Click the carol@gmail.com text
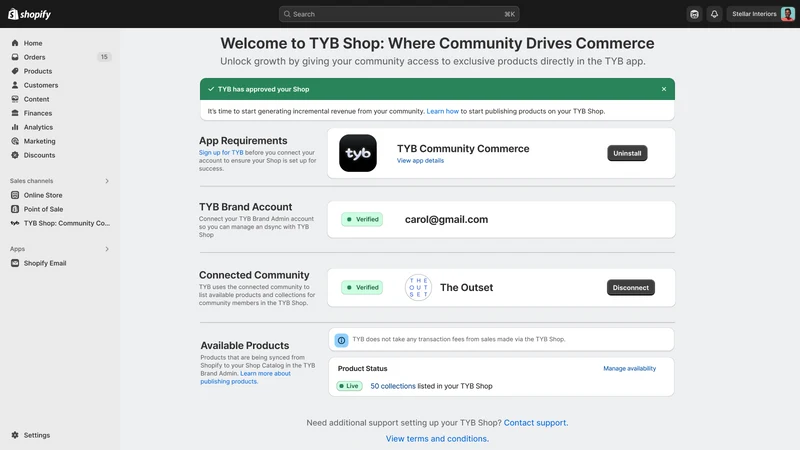800x450 pixels. (446, 219)
